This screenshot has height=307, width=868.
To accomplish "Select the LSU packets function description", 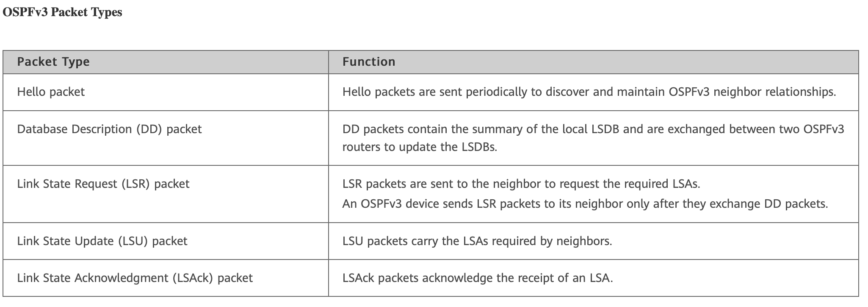I will pyautogui.click(x=477, y=241).
